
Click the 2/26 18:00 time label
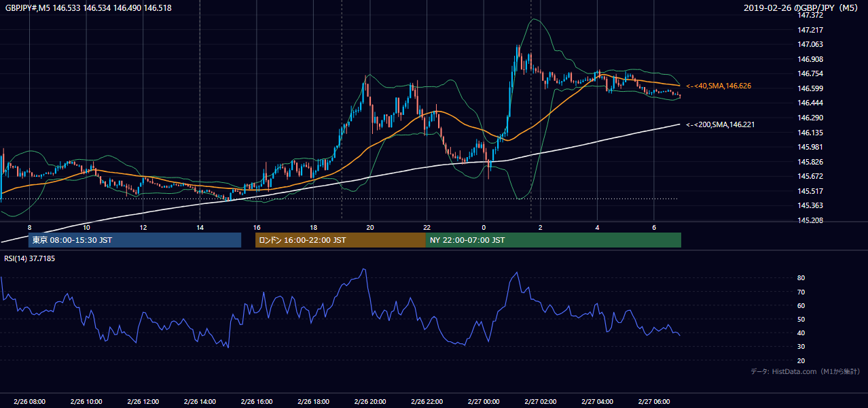pos(313,401)
